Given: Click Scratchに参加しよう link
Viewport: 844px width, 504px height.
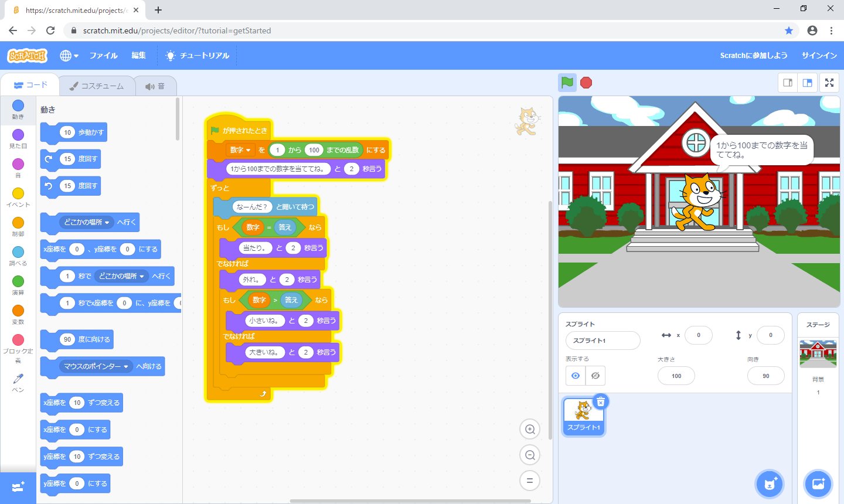Looking at the screenshot, I should [753, 56].
